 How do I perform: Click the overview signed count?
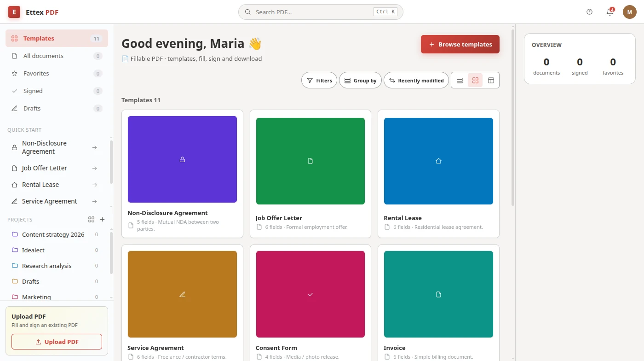click(580, 62)
